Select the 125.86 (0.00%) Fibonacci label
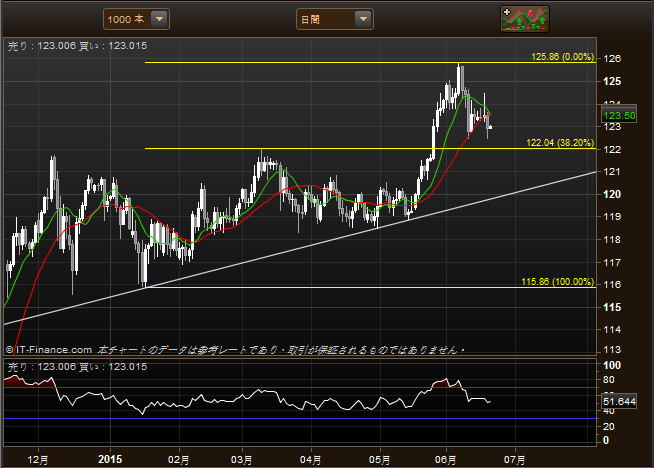 tap(563, 57)
